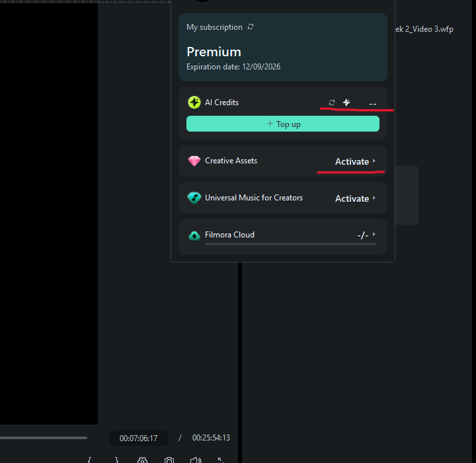Open the preview settings gear icon

142,460
